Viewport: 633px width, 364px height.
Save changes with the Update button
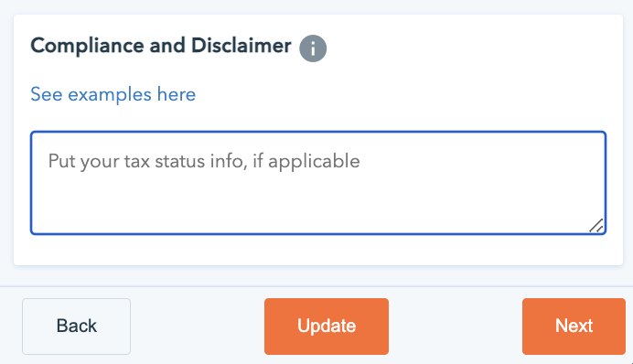click(x=327, y=327)
